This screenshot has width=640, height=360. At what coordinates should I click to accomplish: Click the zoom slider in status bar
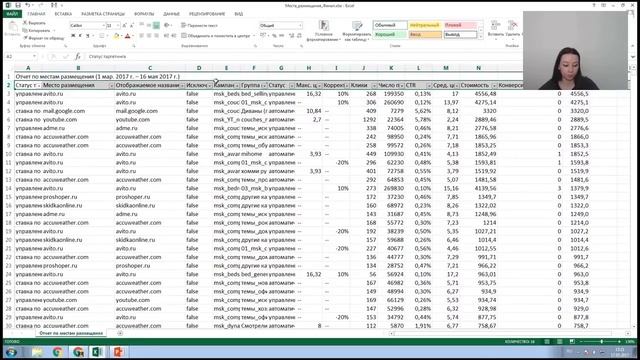tap(601, 342)
